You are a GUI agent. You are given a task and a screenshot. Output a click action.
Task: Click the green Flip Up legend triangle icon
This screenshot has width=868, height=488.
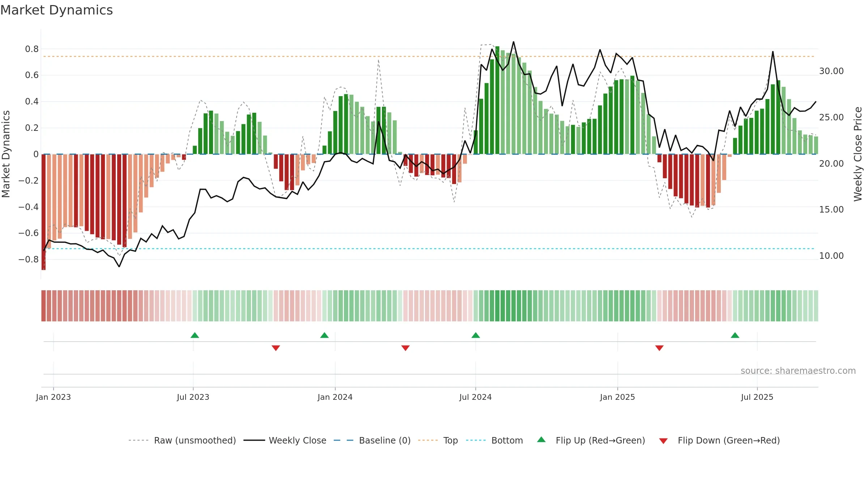pos(541,440)
